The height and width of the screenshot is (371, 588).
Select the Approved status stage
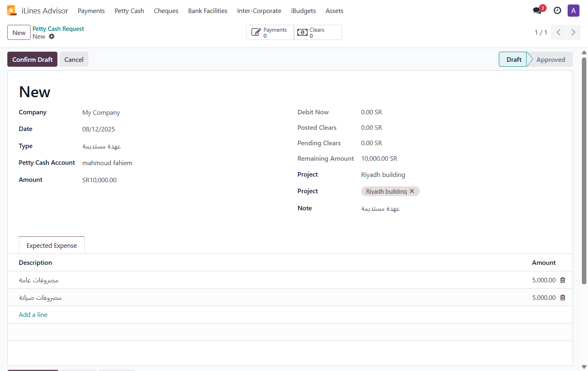(x=551, y=59)
